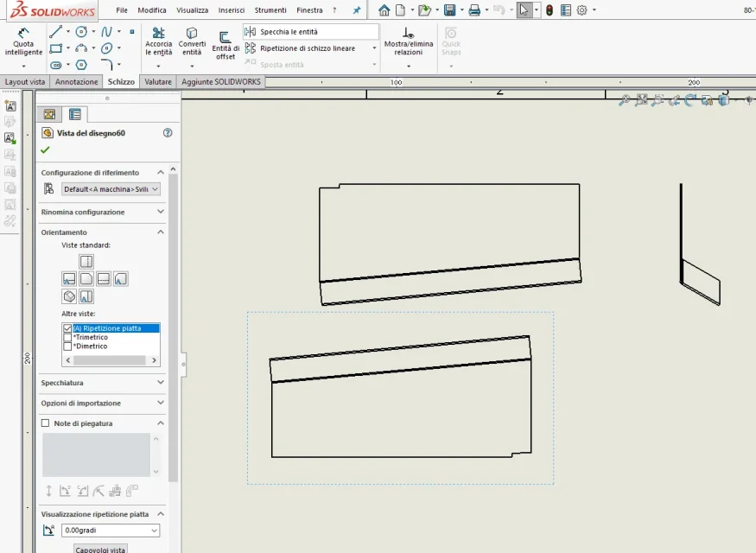The image size is (756, 553).
Task: Confirm with the green checkmark
Action: click(45, 150)
